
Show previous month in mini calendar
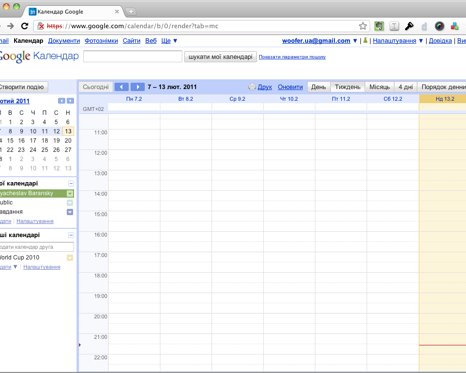[x=61, y=101]
